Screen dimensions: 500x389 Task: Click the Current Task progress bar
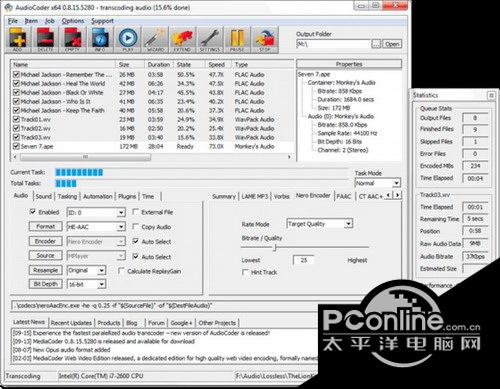tap(201, 172)
